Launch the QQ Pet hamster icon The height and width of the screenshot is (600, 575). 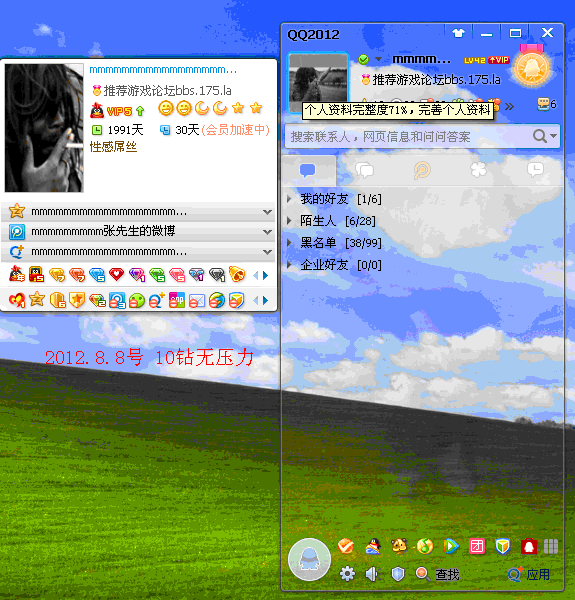coord(399,546)
